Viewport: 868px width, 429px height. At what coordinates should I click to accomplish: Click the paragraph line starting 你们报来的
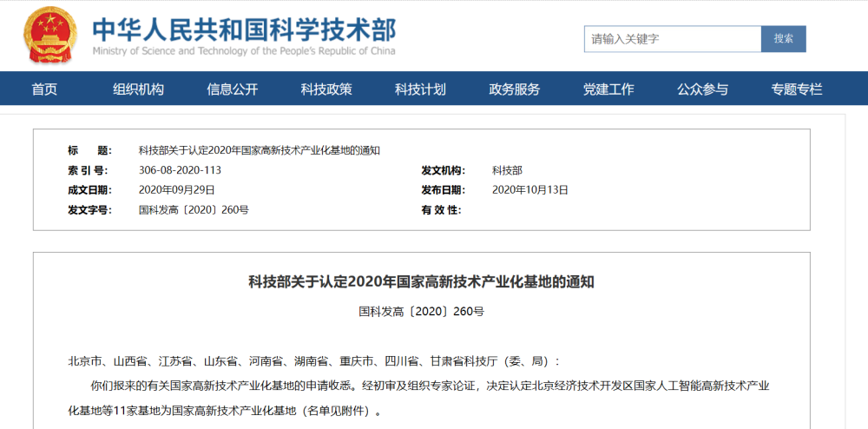[431, 386]
